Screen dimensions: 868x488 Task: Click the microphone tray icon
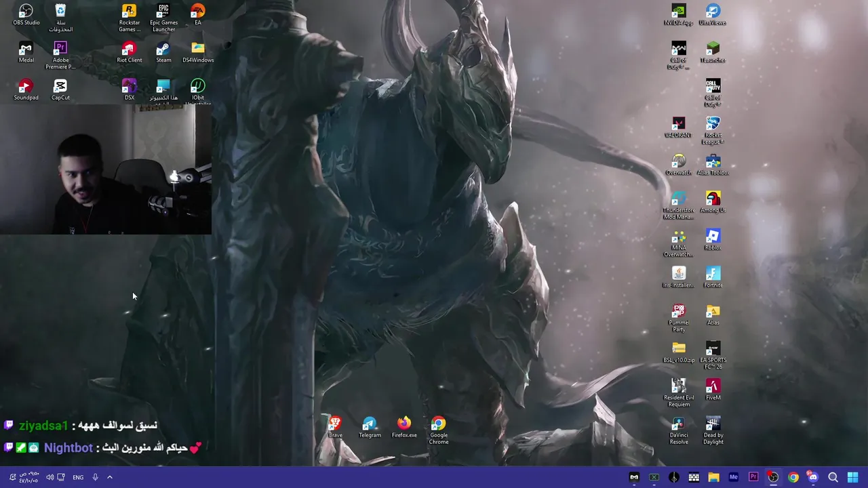pyautogui.click(x=95, y=477)
